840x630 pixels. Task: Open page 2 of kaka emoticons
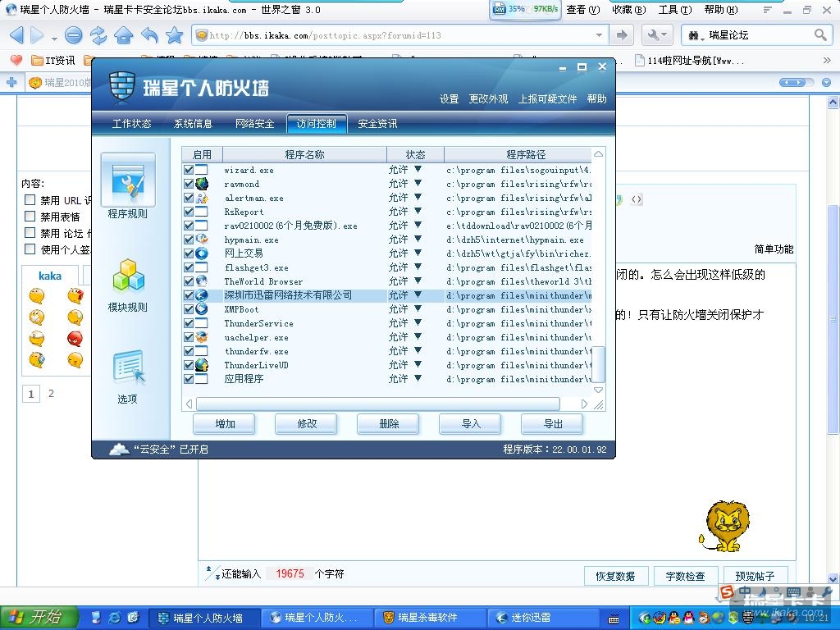click(51, 394)
